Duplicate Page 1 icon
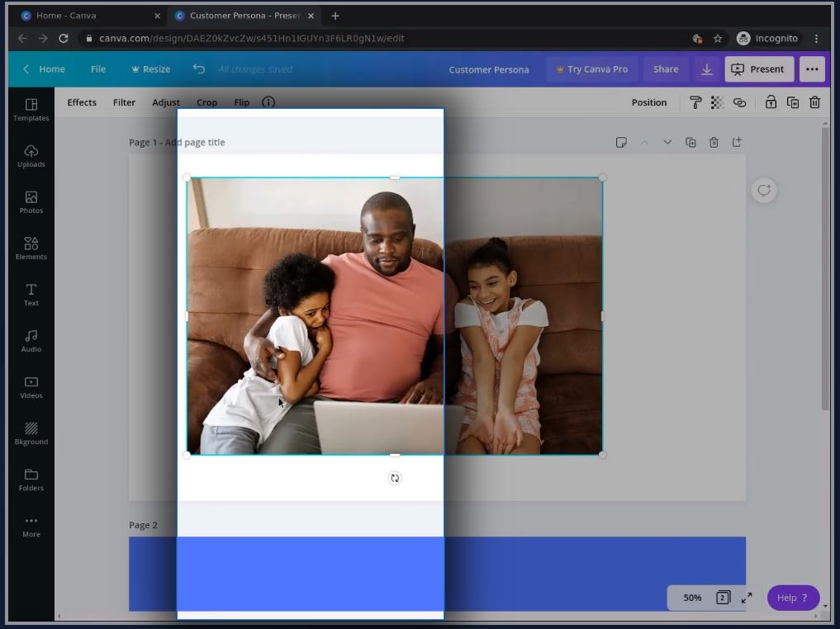This screenshot has height=629, width=840. [691, 143]
